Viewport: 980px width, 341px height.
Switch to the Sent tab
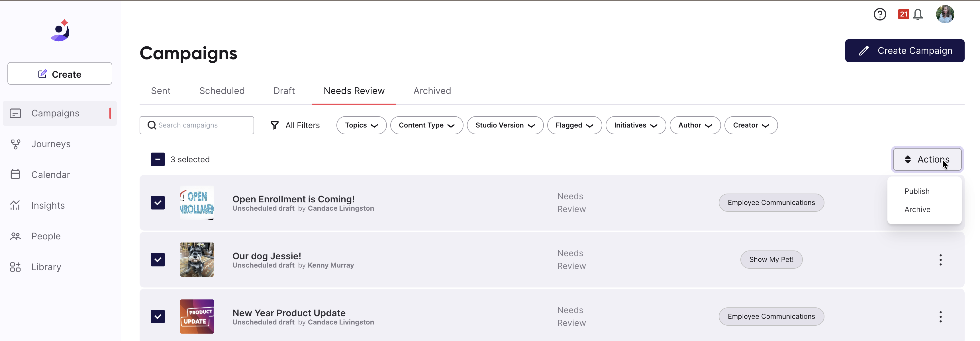161,91
